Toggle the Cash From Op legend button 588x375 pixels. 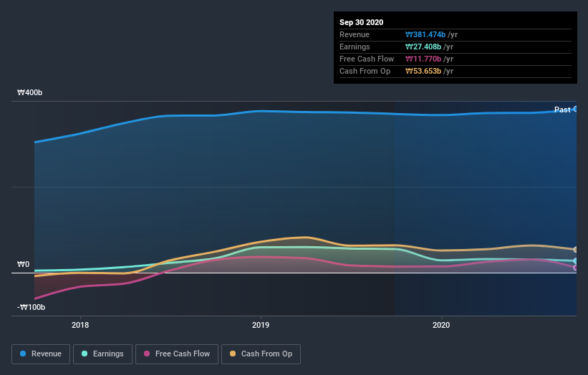(x=261, y=354)
